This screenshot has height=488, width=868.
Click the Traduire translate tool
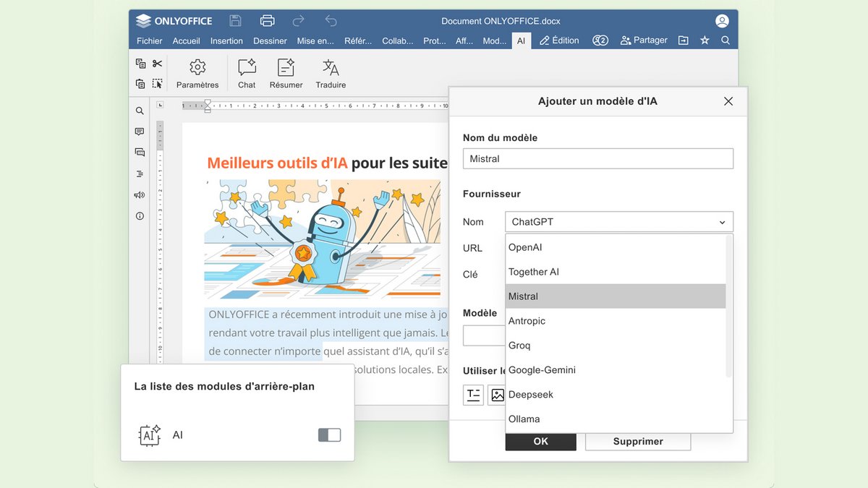pos(331,74)
